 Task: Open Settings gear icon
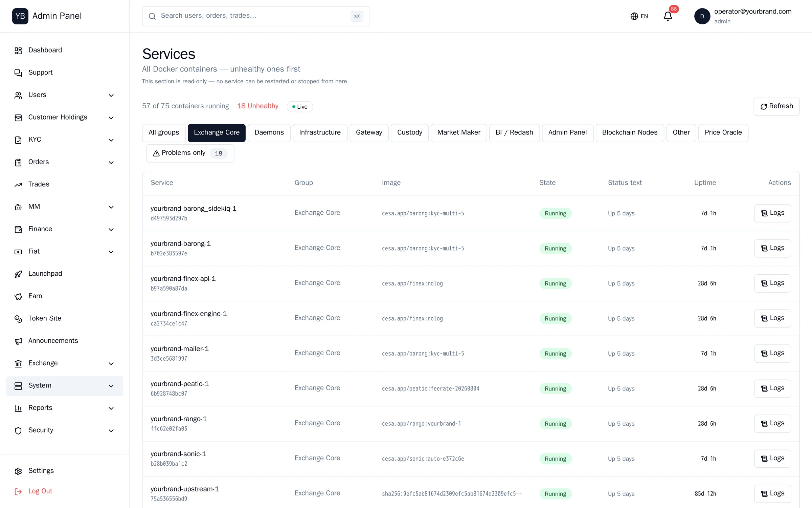[x=18, y=471]
